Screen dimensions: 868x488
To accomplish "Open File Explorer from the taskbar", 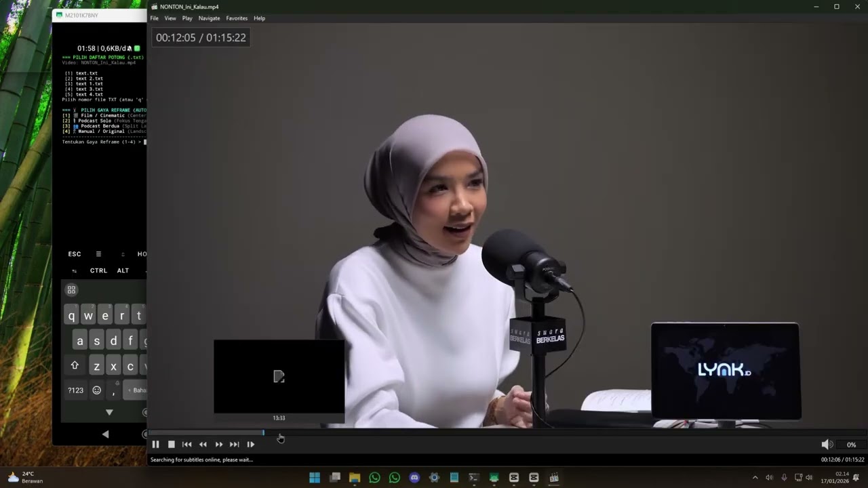I will point(355,478).
